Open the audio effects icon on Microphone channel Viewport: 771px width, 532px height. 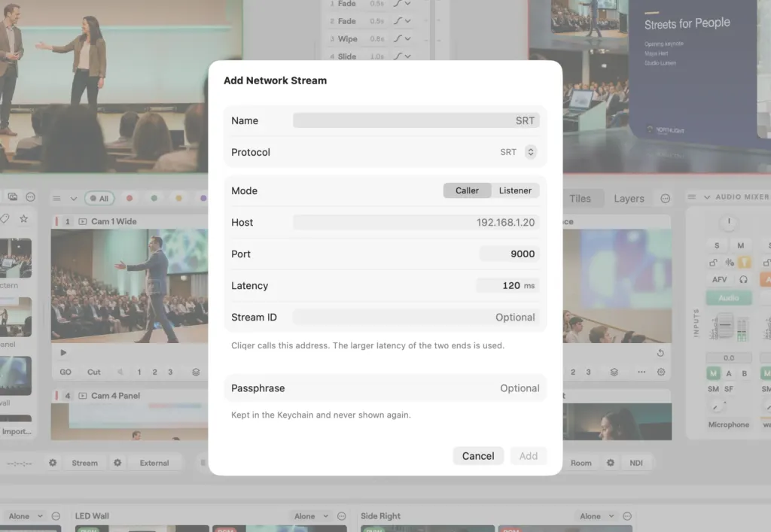point(730,263)
